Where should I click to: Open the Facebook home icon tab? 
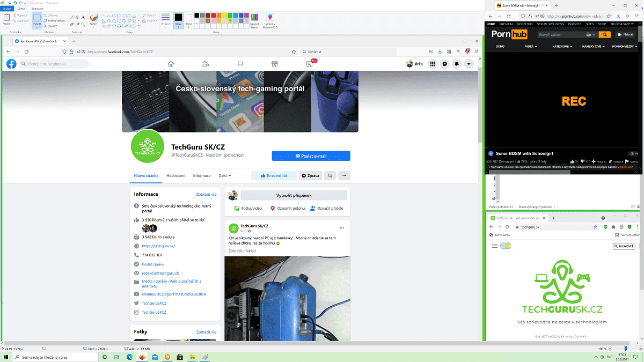point(171,64)
